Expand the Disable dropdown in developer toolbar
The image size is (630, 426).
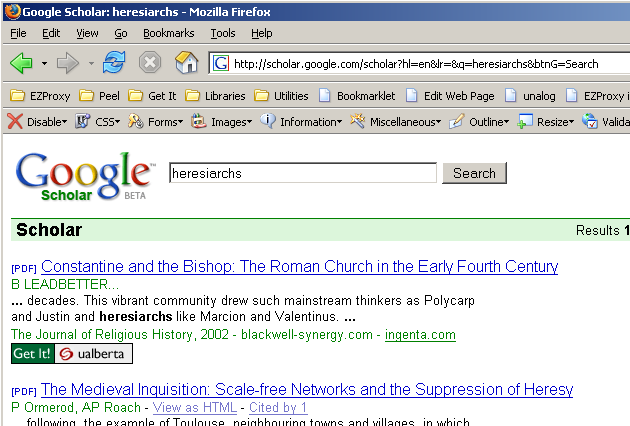(38, 122)
